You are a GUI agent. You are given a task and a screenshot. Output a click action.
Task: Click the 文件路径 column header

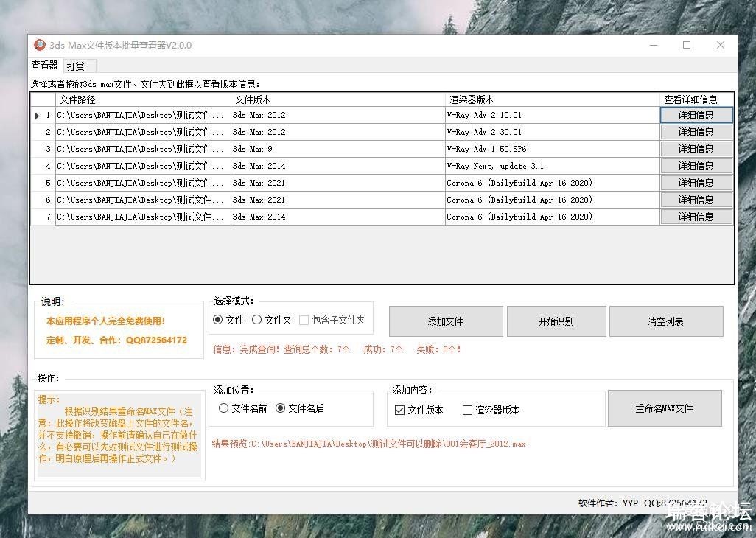[x=143, y=99]
